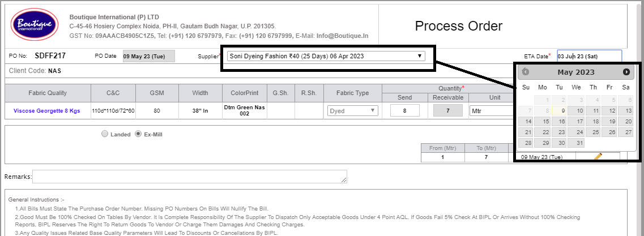Viewport: 644px width, 236px height.
Task: Pick May 13 in calendar
Action: point(625,110)
